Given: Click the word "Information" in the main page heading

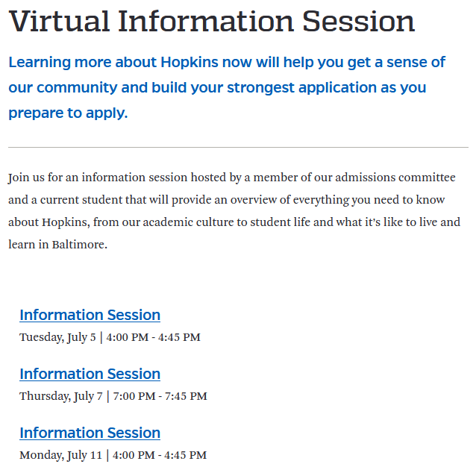Looking at the screenshot, I should [206, 21].
